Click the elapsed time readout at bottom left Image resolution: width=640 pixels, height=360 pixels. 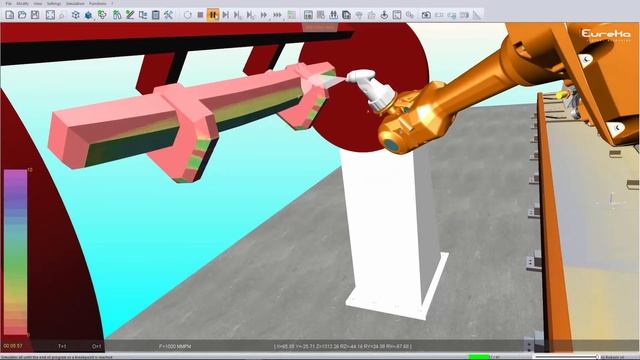click(13, 346)
